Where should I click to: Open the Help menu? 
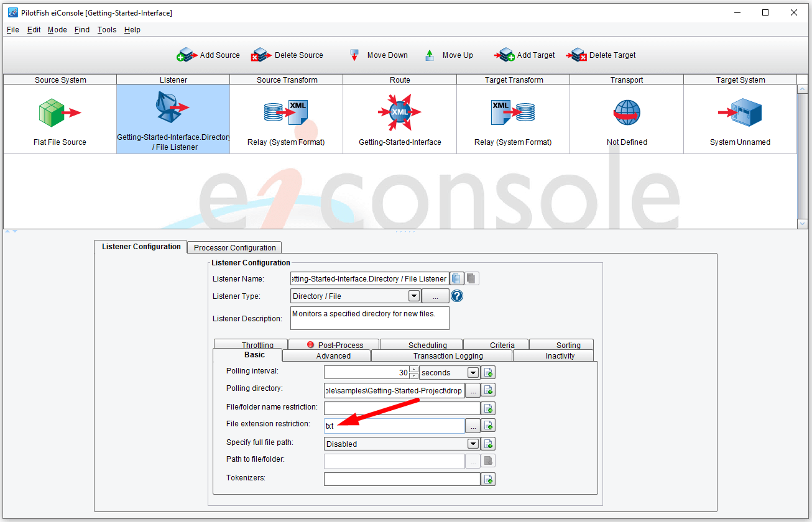click(132, 30)
